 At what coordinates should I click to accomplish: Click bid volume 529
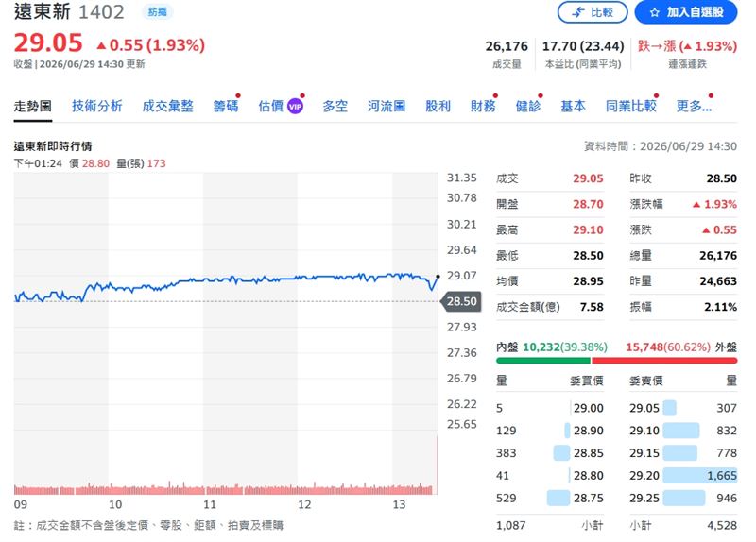506,498
